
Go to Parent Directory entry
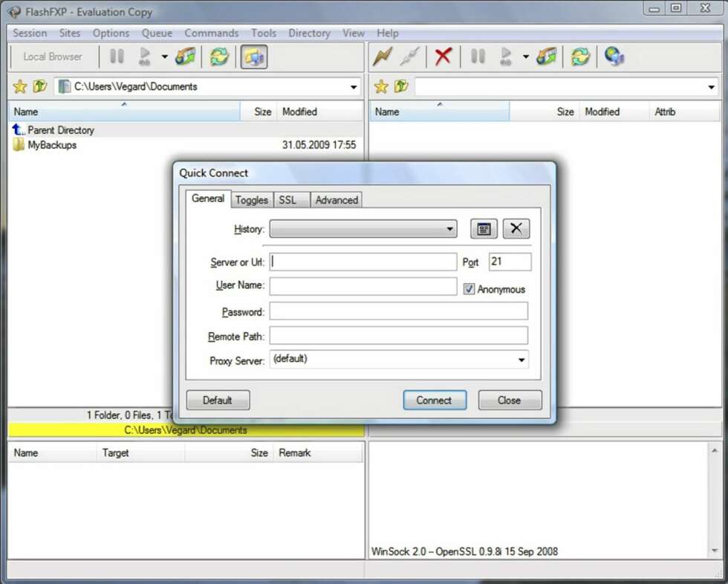60,130
